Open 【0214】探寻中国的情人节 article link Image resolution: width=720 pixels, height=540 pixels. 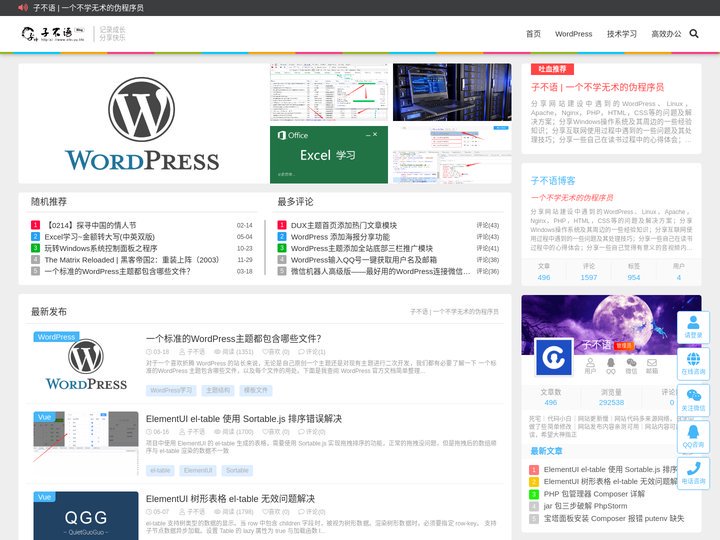90,225
